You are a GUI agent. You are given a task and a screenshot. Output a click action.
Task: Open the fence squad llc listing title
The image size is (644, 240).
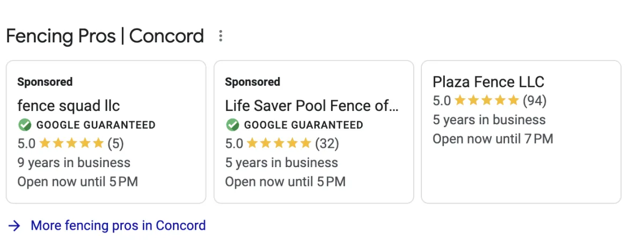(x=68, y=105)
